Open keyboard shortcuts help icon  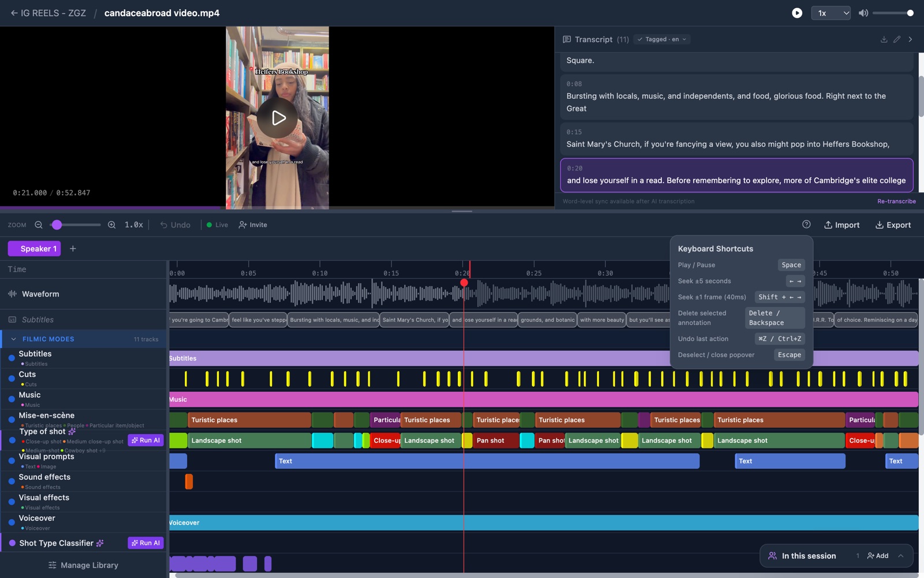pyautogui.click(x=806, y=225)
